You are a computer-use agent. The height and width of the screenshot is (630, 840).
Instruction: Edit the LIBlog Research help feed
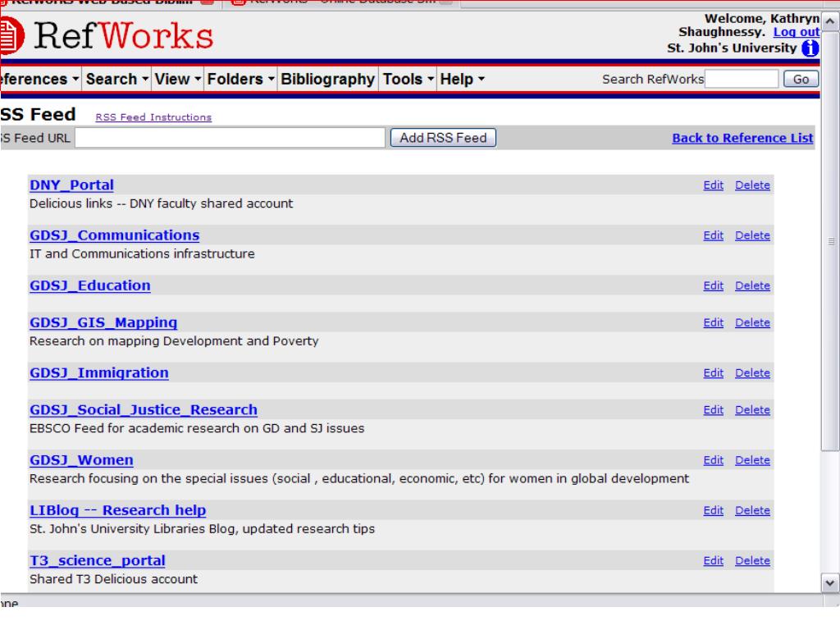(713, 511)
